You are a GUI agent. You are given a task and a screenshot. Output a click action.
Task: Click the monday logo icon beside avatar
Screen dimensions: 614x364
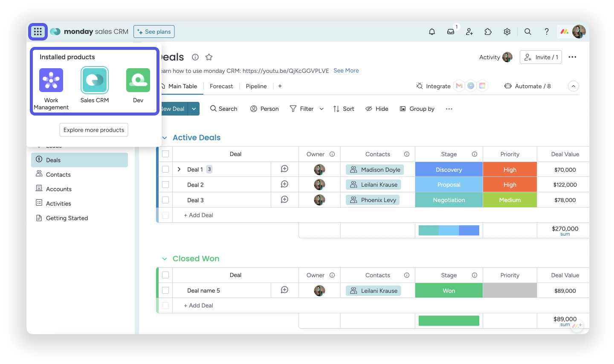(x=565, y=32)
